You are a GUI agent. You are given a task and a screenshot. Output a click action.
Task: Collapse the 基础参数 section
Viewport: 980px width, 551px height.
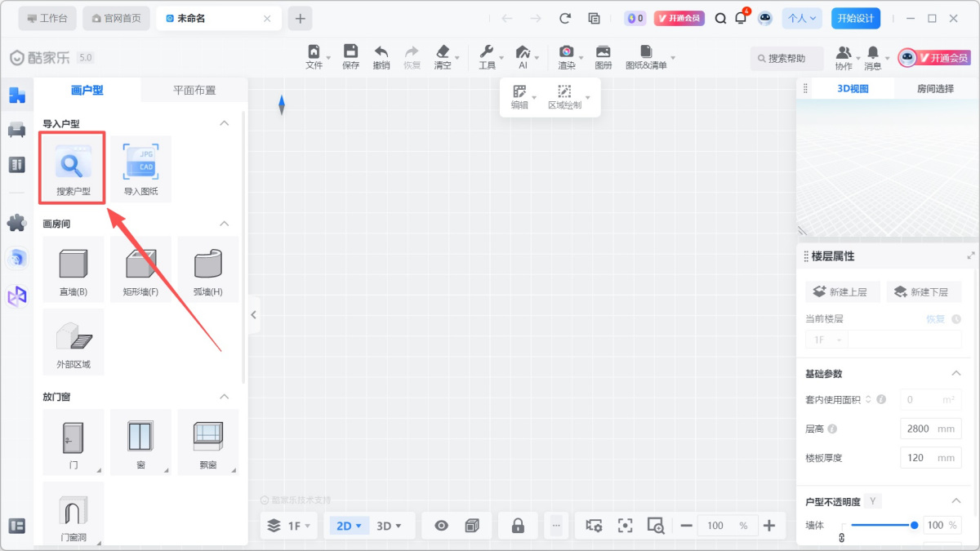pos(956,374)
